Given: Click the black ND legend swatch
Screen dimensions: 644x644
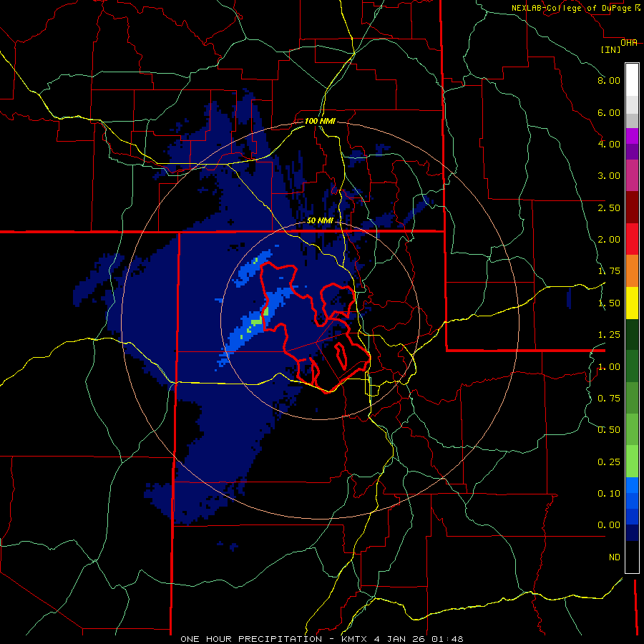Looking at the screenshot, I should click(x=632, y=557).
